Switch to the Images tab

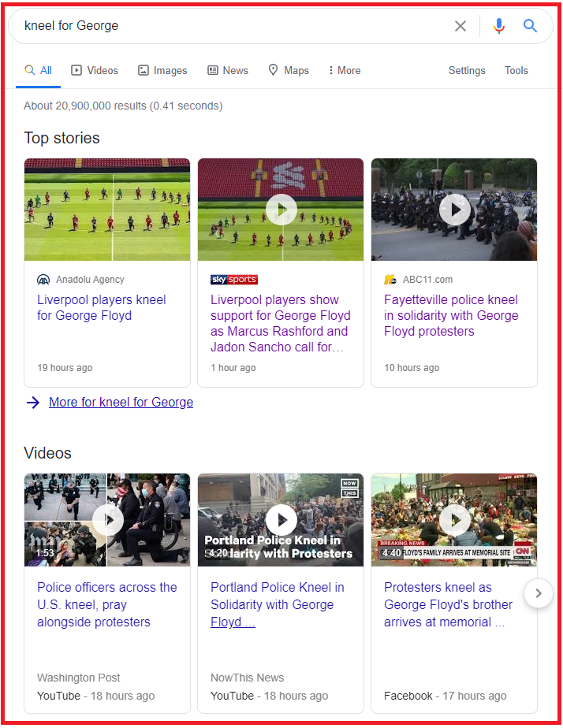click(x=162, y=71)
